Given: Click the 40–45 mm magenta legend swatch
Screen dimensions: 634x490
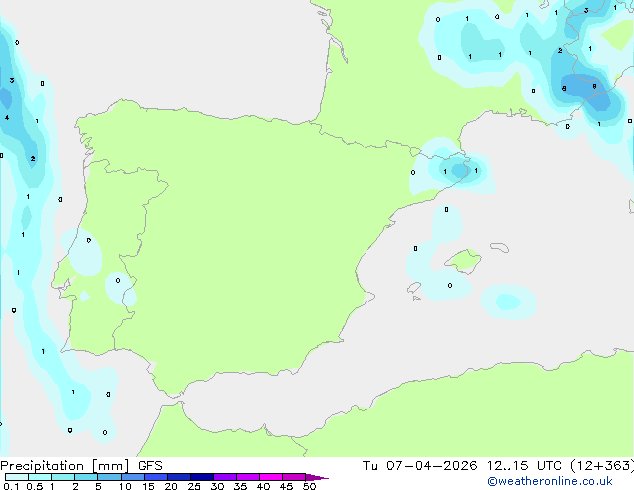Looking at the screenshot, I should 271,477.
